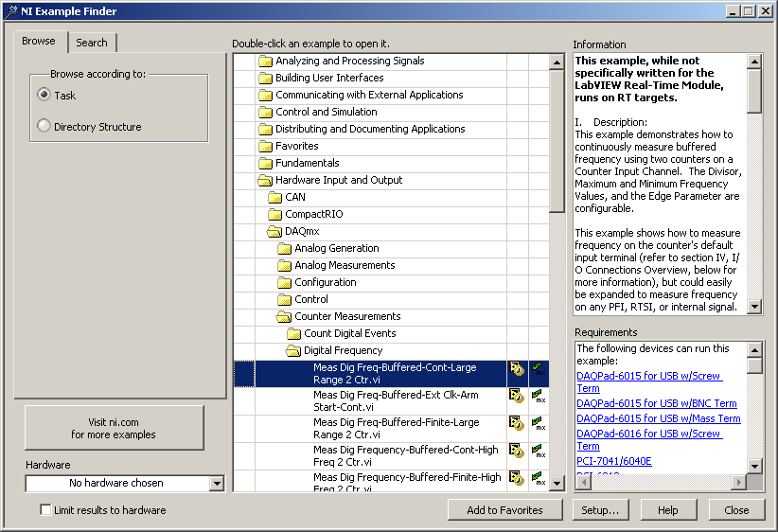The height and width of the screenshot is (532, 778).
Task: Click the Analog Measurements folder icon
Action: (284, 265)
